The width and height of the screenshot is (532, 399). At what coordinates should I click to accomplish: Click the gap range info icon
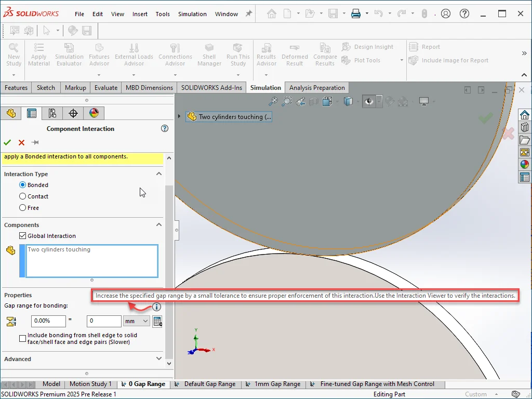pos(156,307)
